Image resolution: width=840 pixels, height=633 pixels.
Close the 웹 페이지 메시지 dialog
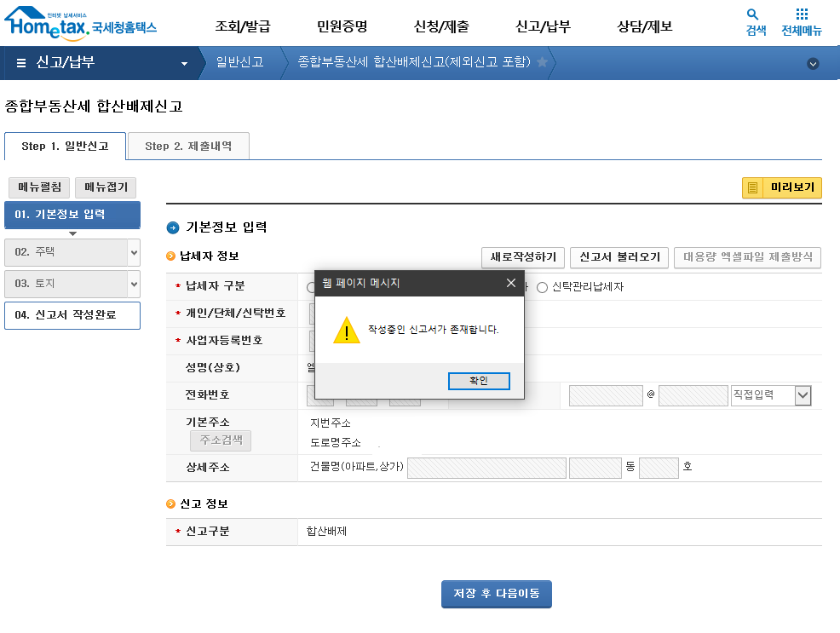click(x=511, y=283)
